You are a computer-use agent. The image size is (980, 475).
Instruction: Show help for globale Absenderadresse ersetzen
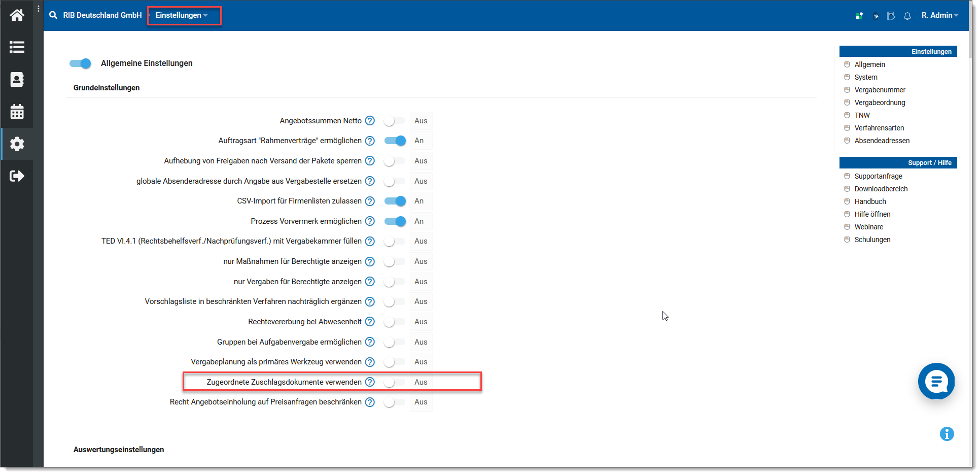(x=370, y=181)
